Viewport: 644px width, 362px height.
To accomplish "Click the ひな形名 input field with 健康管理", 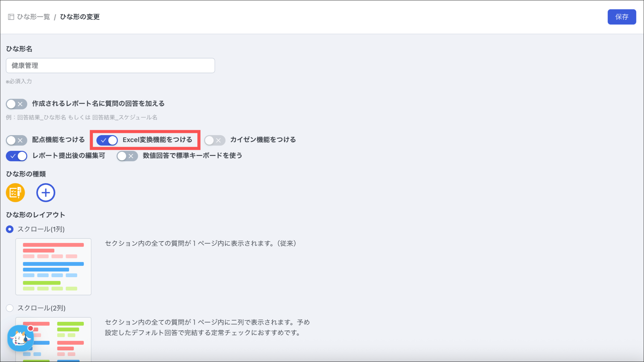I will (x=110, y=66).
